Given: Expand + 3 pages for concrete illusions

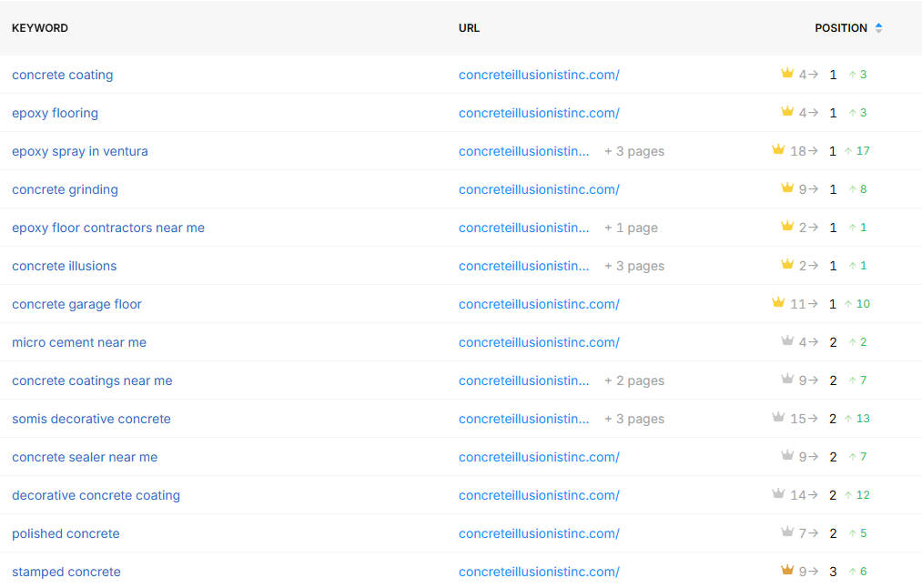Looking at the screenshot, I should point(634,266).
